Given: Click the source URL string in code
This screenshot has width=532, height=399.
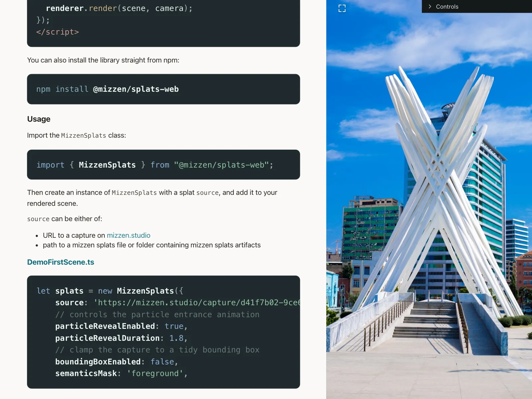Looking at the screenshot, I should pyautogui.click(x=197, y=303).
